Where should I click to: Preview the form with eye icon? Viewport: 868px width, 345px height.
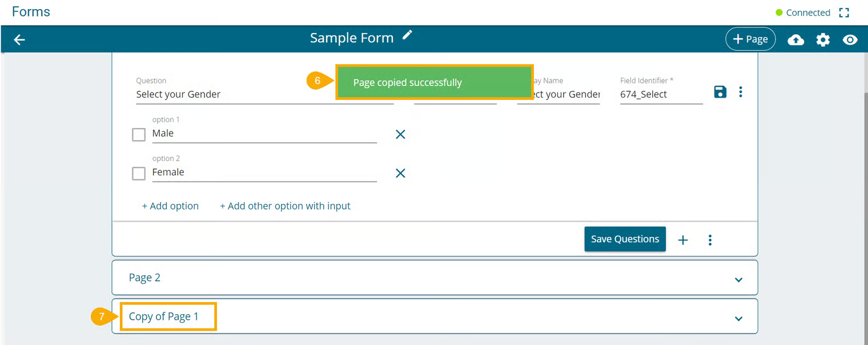coord(850,39)
